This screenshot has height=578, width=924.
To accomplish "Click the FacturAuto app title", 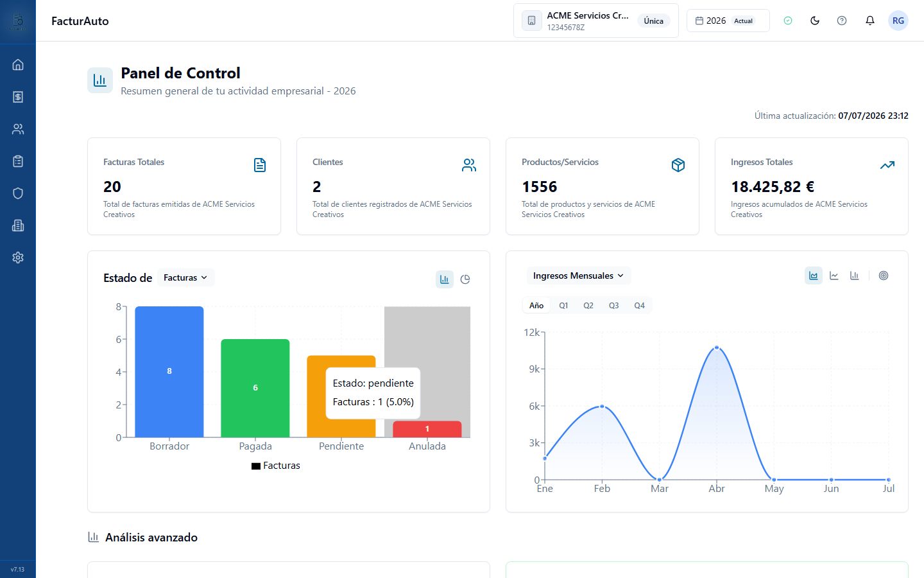I will click(80, 21).
